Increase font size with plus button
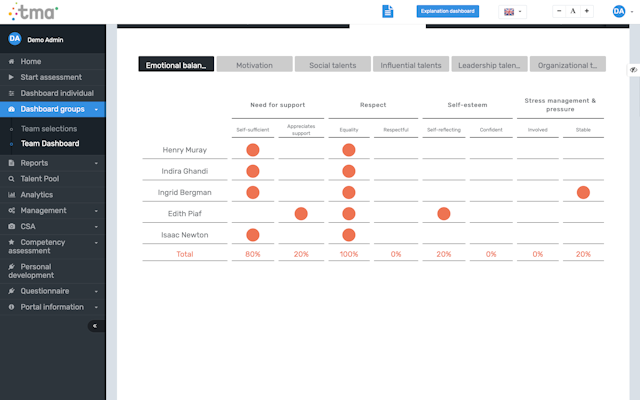 point(586,11)
